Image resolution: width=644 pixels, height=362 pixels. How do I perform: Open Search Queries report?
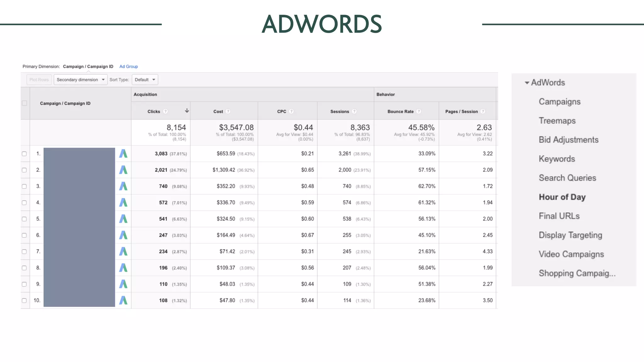tap(567, 178)
